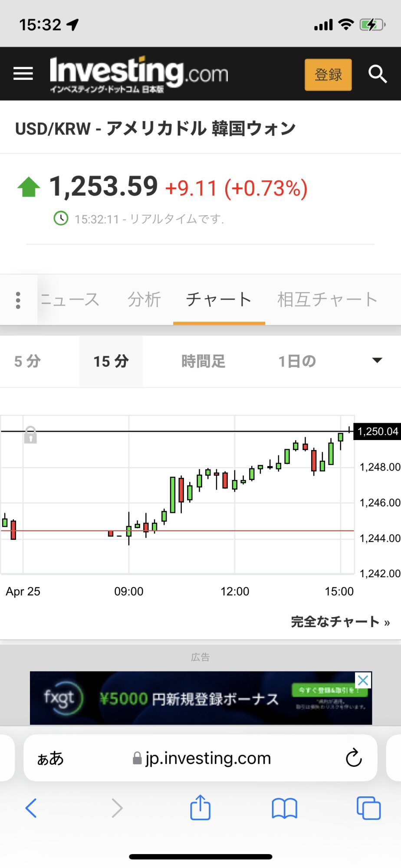Viewport: 401px width, 868px height.
Task: Open the 相互チャート tab
Action: point(327,299)
